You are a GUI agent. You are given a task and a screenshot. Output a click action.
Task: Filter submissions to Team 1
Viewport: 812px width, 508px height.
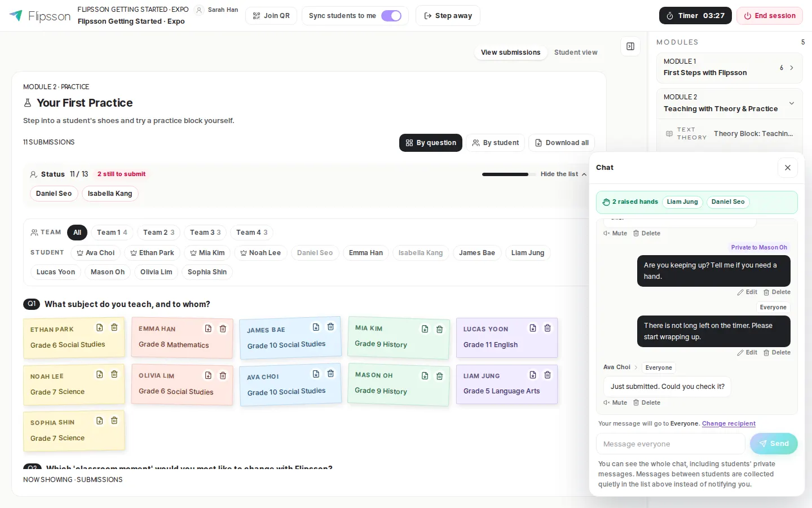(112, 233)
